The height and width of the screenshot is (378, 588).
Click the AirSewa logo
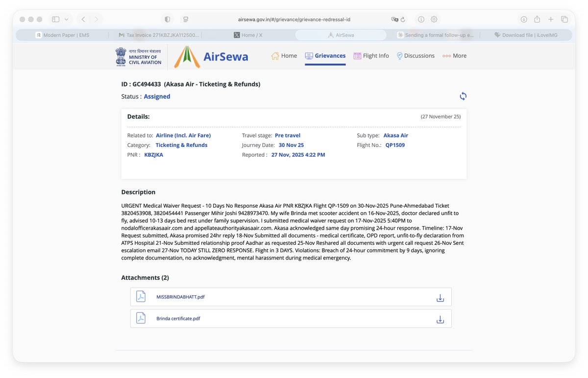[212, 56]
